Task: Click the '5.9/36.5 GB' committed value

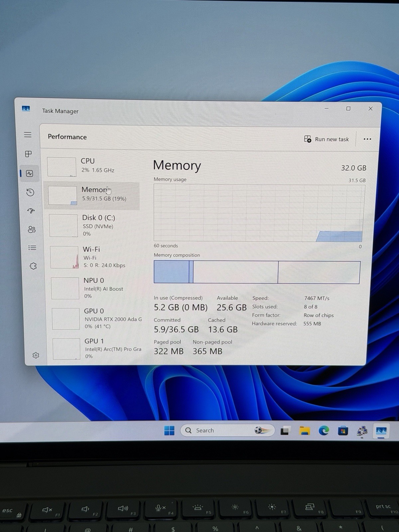Action: 176,330
